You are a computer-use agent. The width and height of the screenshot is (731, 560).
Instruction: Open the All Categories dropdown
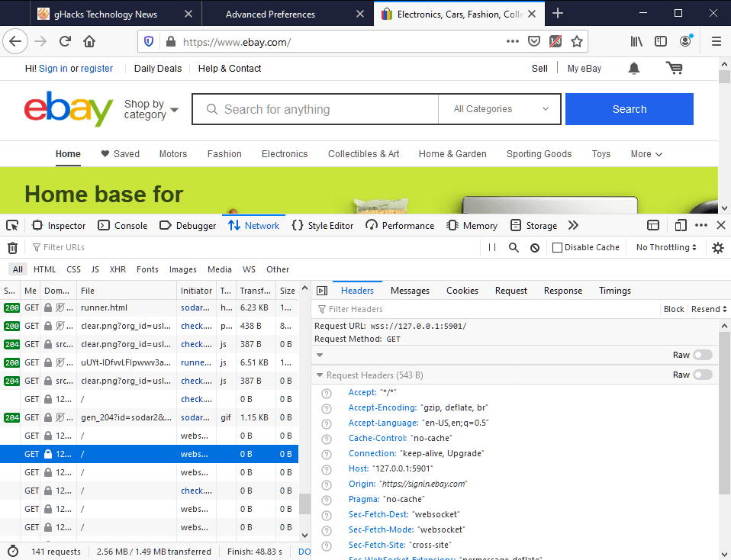500,109
